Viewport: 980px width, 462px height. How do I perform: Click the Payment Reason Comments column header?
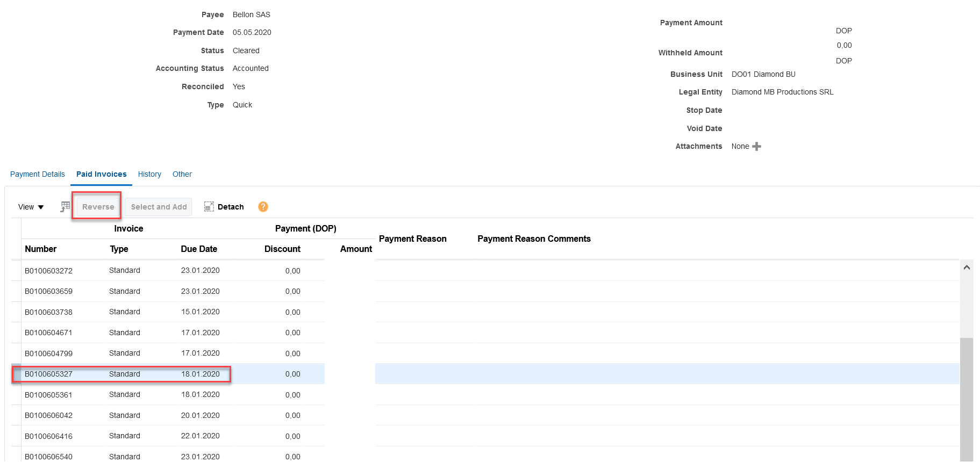[534, 239]
